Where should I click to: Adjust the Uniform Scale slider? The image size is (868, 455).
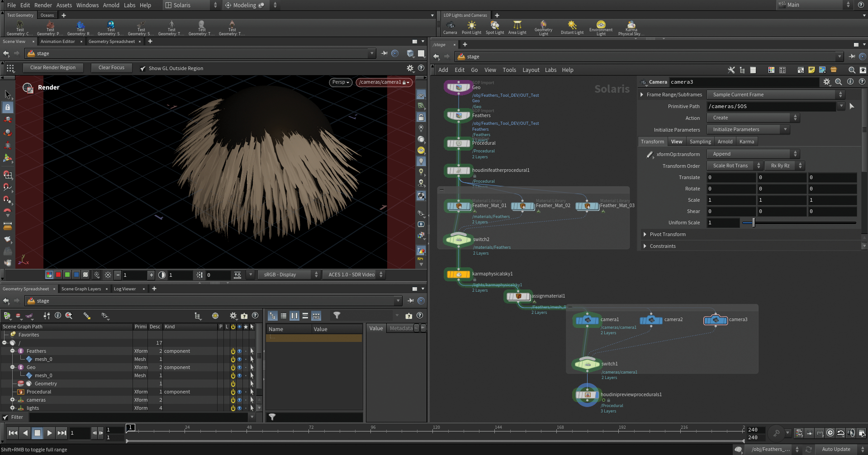(x=799, y=223)
